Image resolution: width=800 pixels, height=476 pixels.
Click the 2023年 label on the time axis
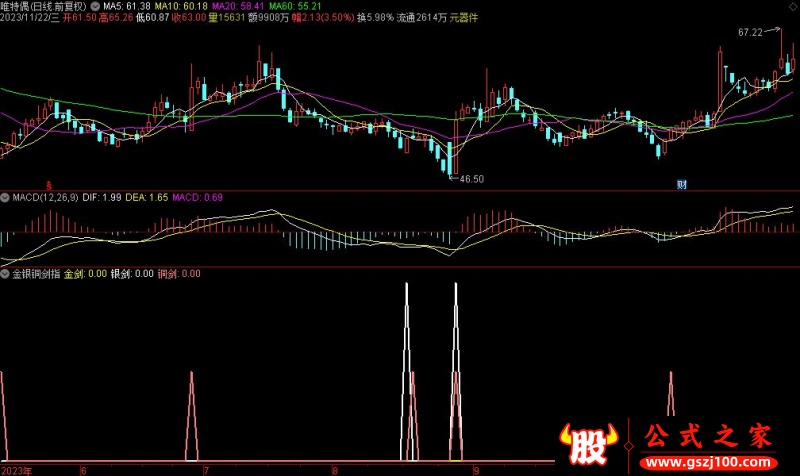pos(16,470)
